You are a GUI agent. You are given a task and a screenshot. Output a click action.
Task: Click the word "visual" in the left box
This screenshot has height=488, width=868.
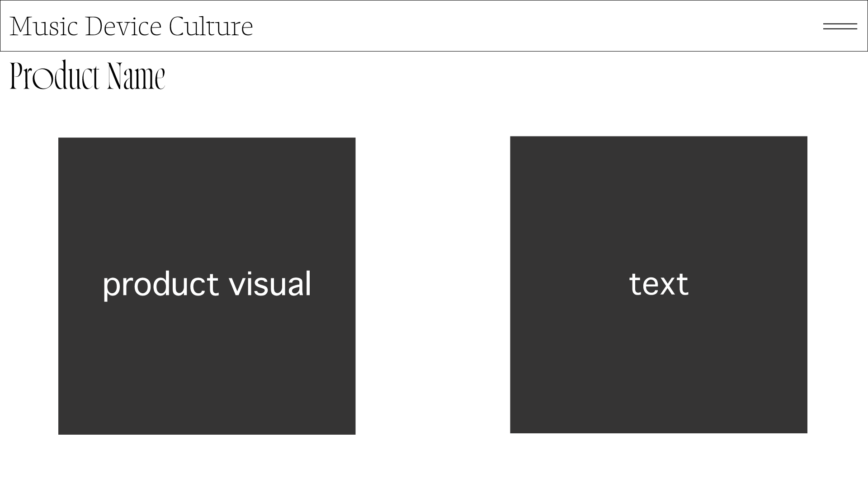tap(270, 284)
